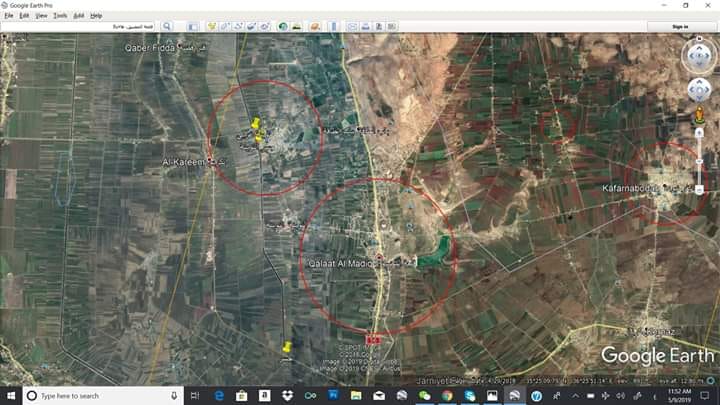Click Cortana microphone icon

point(174,396)
